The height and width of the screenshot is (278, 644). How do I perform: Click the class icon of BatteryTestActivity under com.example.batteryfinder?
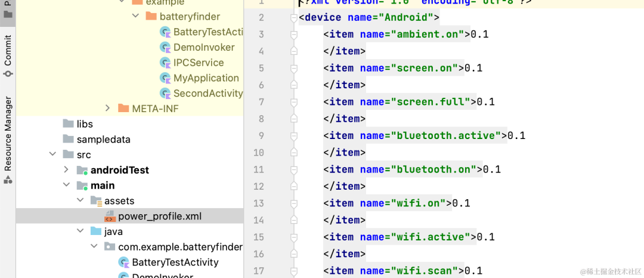pyautogui.click(x=123, y=262)
